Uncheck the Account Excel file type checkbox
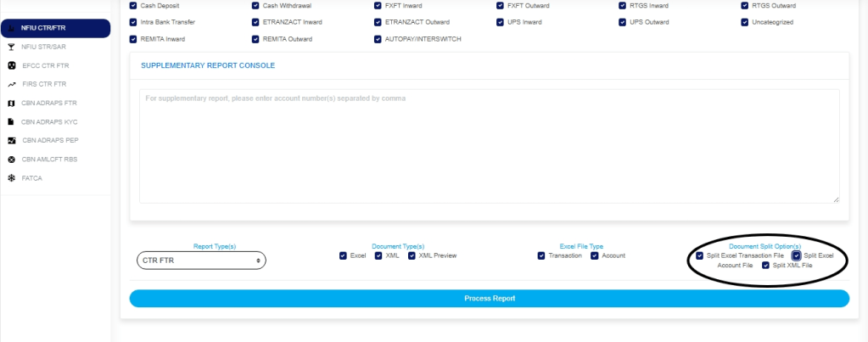 pos(595,255)
